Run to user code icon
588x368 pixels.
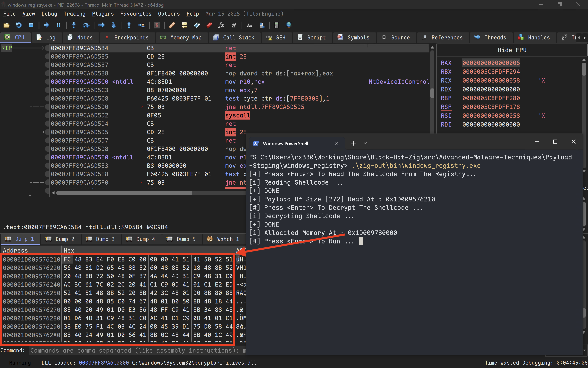pyautogui.click(x=141, y=25)
